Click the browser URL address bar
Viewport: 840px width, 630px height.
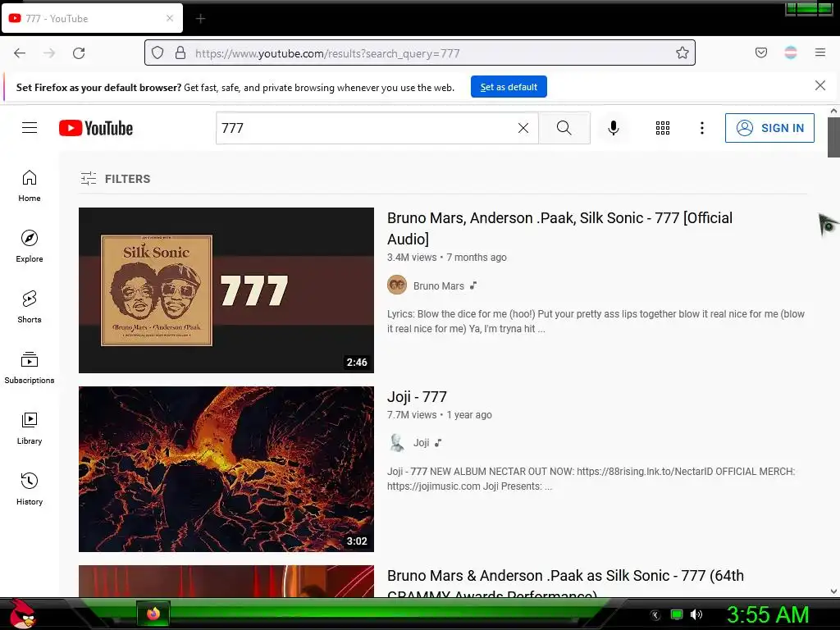coord(420,53)
